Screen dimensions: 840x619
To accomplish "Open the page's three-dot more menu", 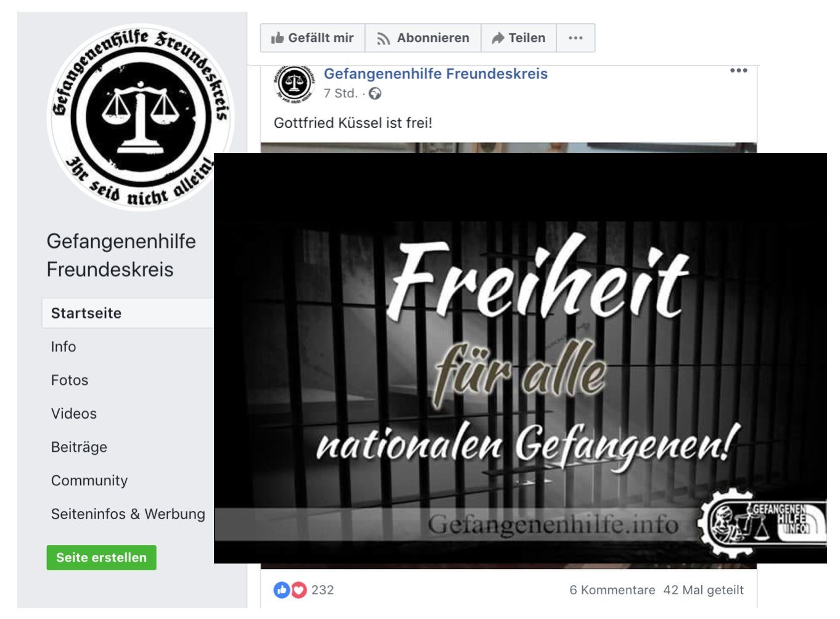I will 575,38.
